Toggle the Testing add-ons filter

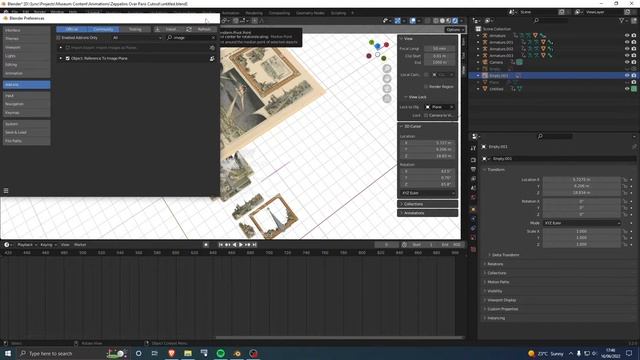click(135, 29)
